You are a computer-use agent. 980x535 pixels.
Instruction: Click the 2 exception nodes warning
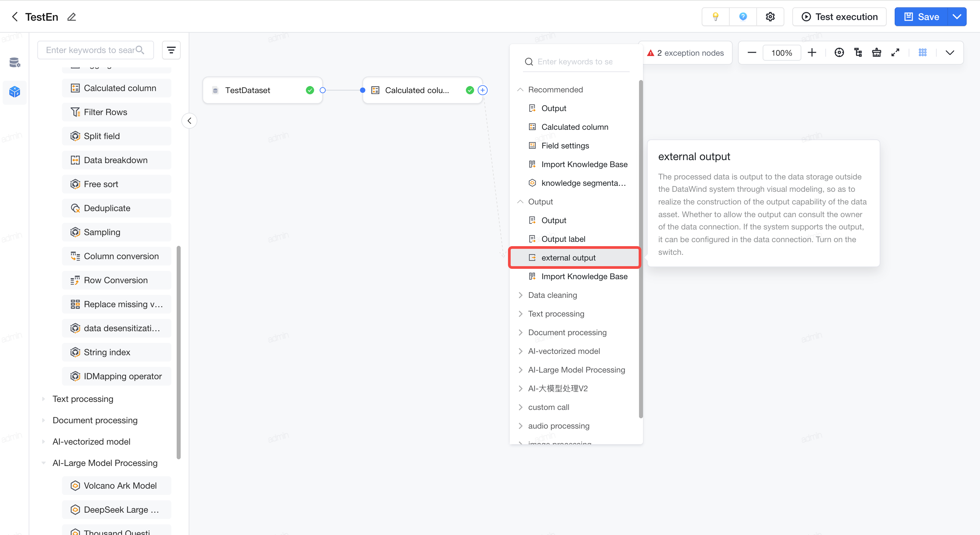[686, 53]
